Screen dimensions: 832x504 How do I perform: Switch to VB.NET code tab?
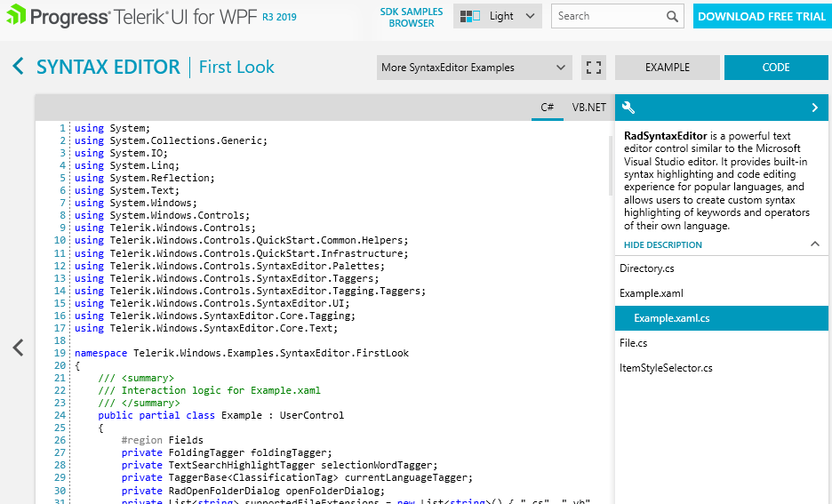[589, 108]
